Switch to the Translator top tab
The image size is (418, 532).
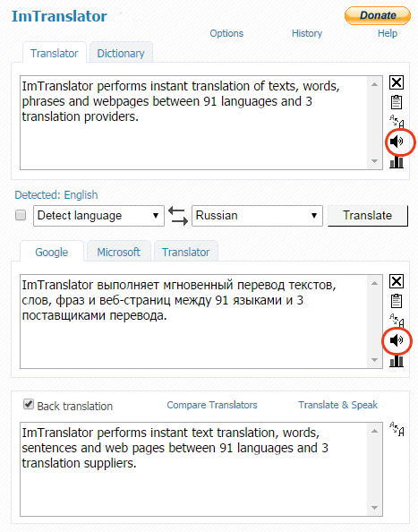point(55,53)
